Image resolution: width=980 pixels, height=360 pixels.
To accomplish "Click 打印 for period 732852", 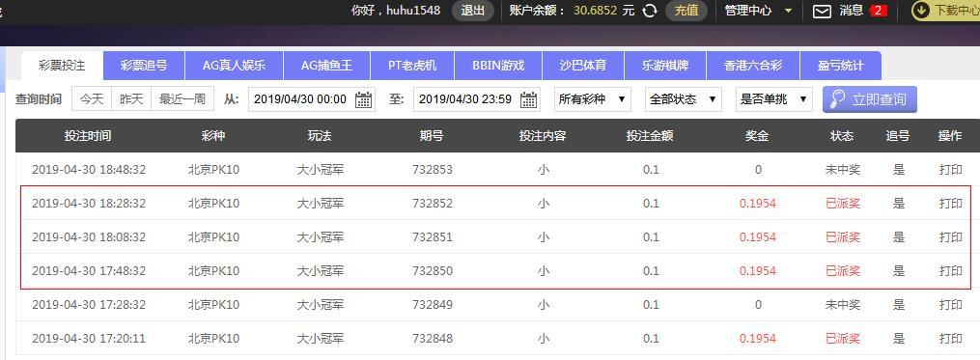I will pyautogui.click(x=951, y=203).
